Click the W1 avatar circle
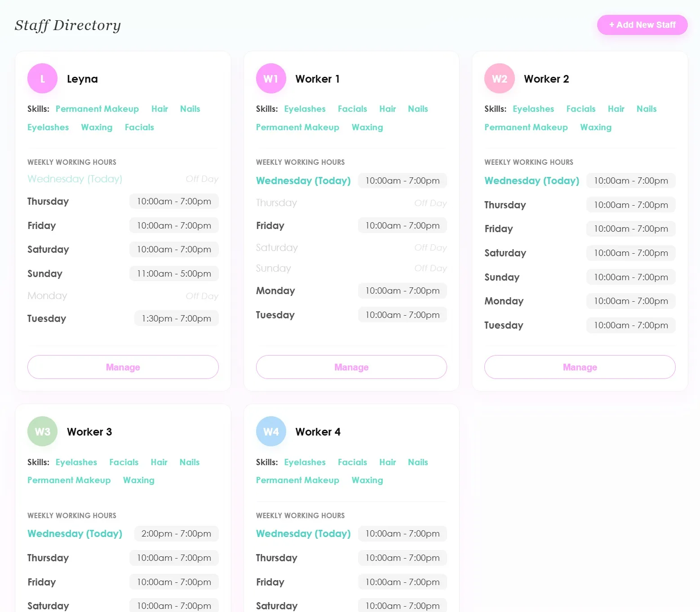The height and width of the screenshot is (612, 700). (x=271, y=79)
